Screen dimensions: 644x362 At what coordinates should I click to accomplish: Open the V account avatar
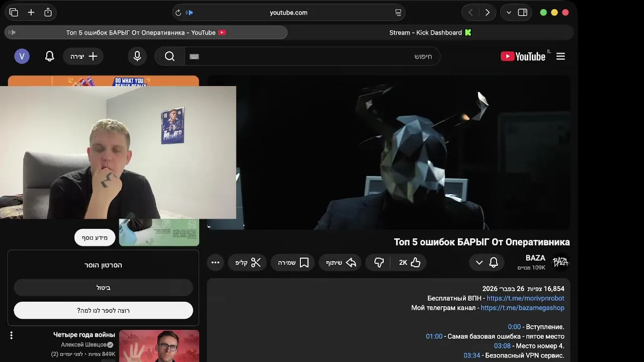point(22,56)
